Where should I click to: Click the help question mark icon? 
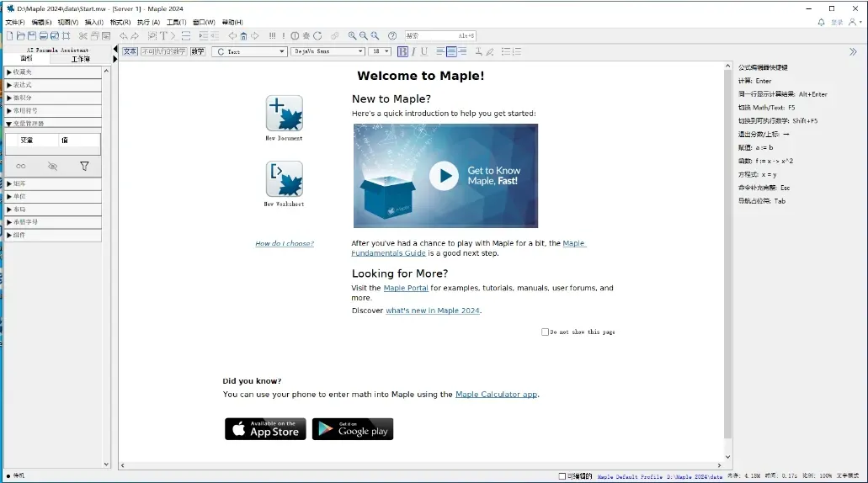click(x=392, y=36)
